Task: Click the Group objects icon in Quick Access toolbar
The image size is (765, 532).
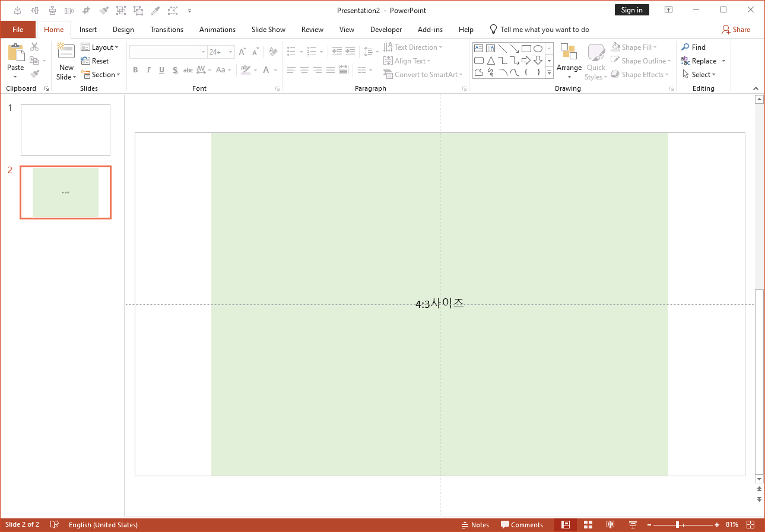Action: click(x=121, y=11)
